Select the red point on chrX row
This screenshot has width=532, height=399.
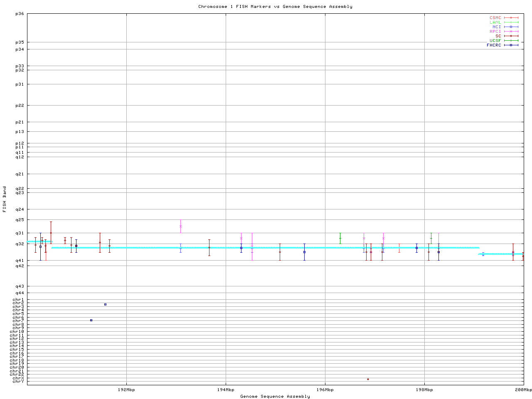pyautogui.click(x=368, y=379)
